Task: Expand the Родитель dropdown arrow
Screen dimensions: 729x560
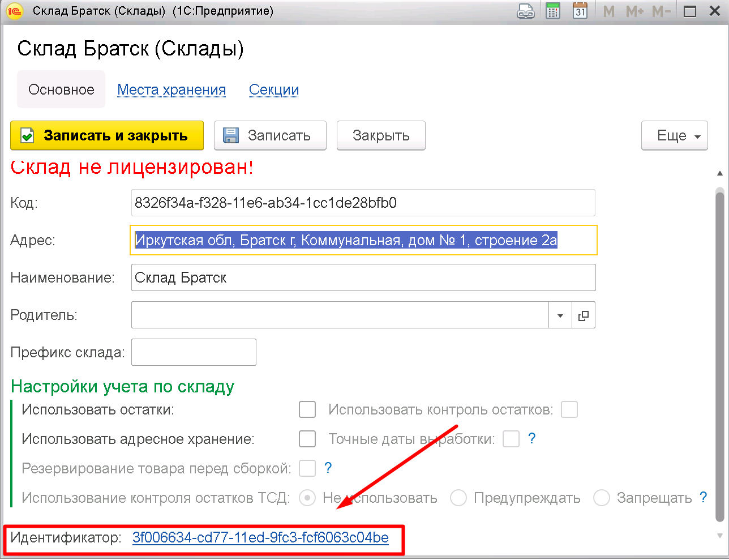Action: [560, 315]
